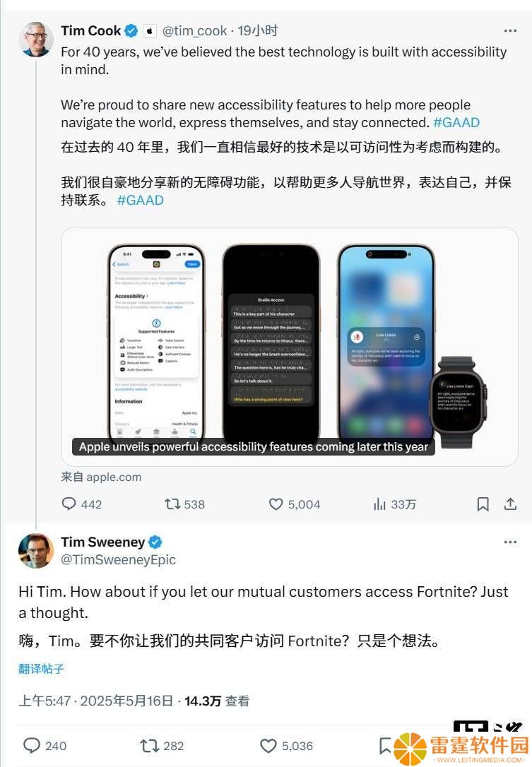Bookmark Tim Cook's accessibility post
Image resolution: width=532 pixels, height=767 pixels.
pos(483,504)
